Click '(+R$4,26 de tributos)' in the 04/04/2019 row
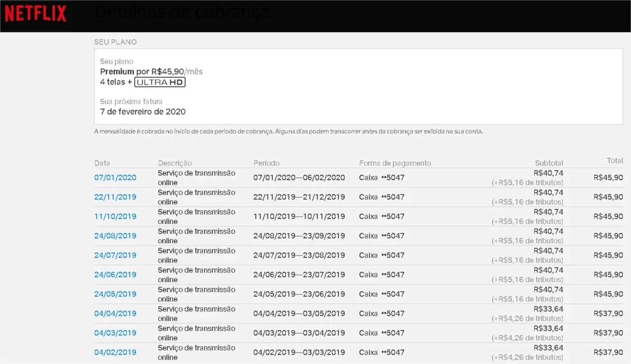This screenshot has width=631, height=364. coord(527,318)
